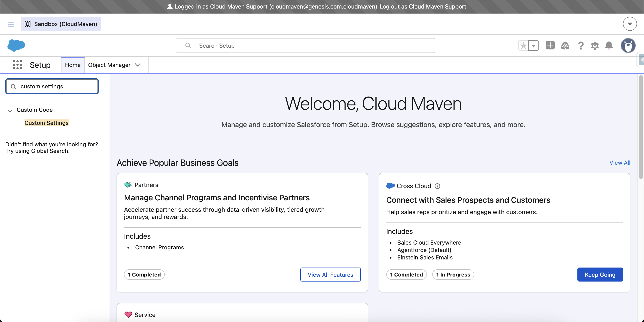Image resolution: width=644 pixels, height=322 pixels.
Task: Click the Setup app name label
Action: [40, 65]
